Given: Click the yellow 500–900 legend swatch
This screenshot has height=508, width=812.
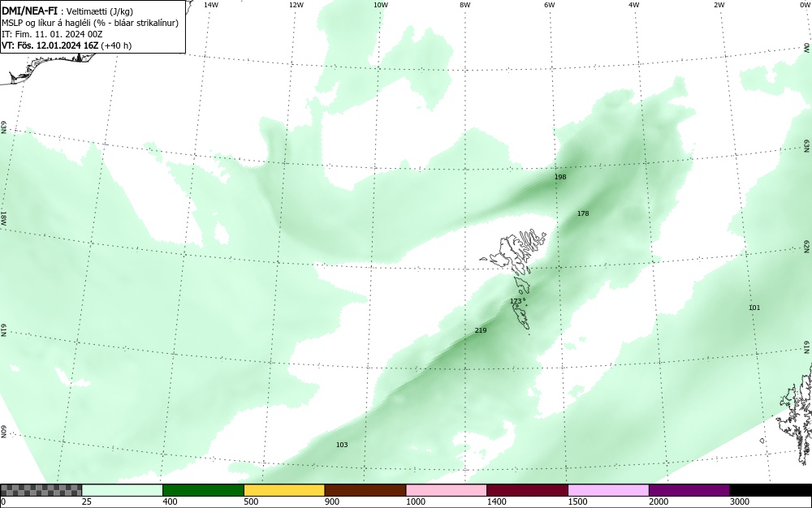Looking at the screenshot, I should [x=284, y=490].
